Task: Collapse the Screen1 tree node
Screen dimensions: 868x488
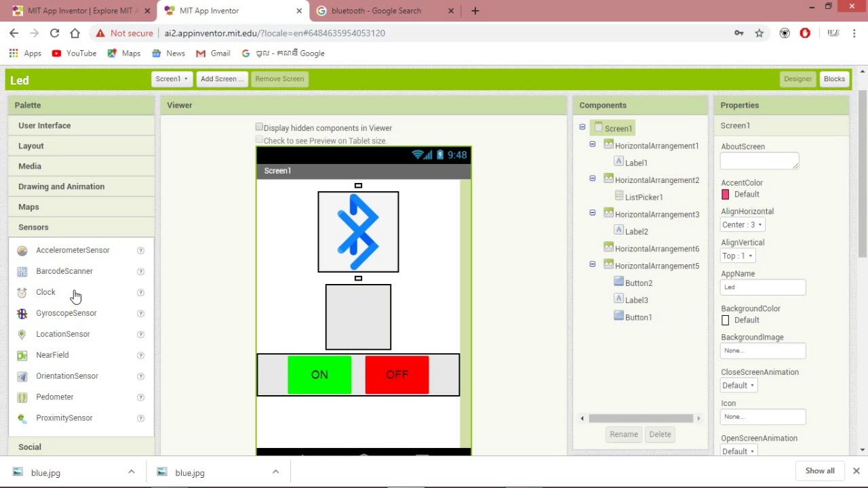Action: pos(582,127)
